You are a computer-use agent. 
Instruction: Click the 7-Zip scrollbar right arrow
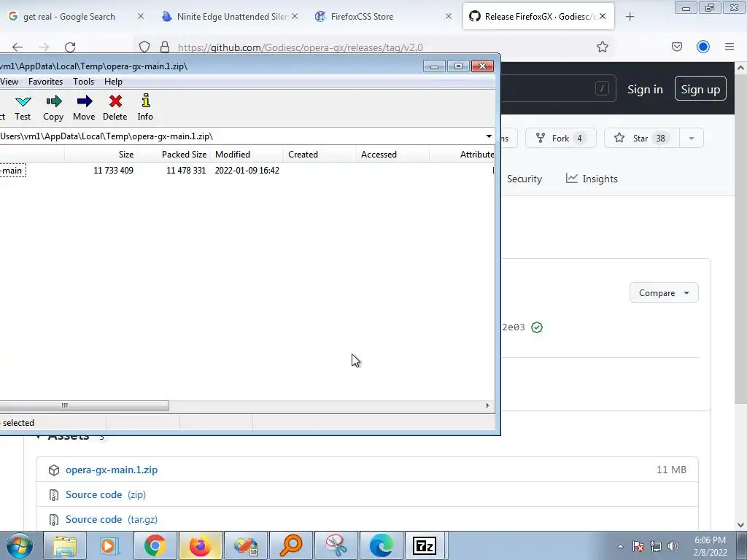487,405
